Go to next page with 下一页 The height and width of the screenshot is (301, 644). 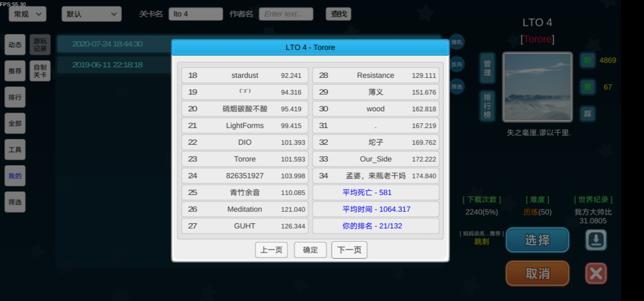click(x=349, y=250)
